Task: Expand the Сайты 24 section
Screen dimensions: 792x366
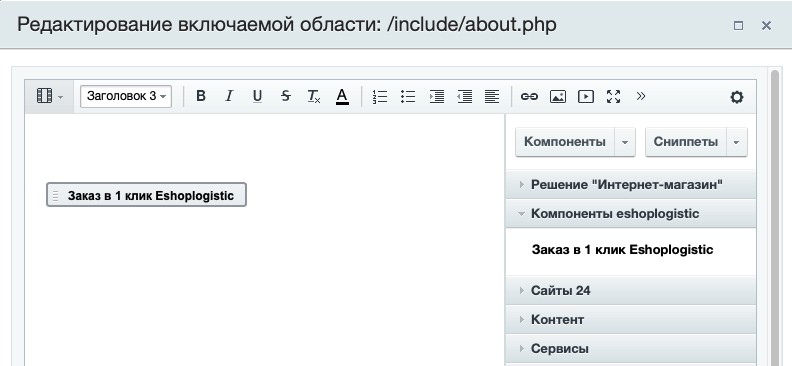Action: coord(631,290)
